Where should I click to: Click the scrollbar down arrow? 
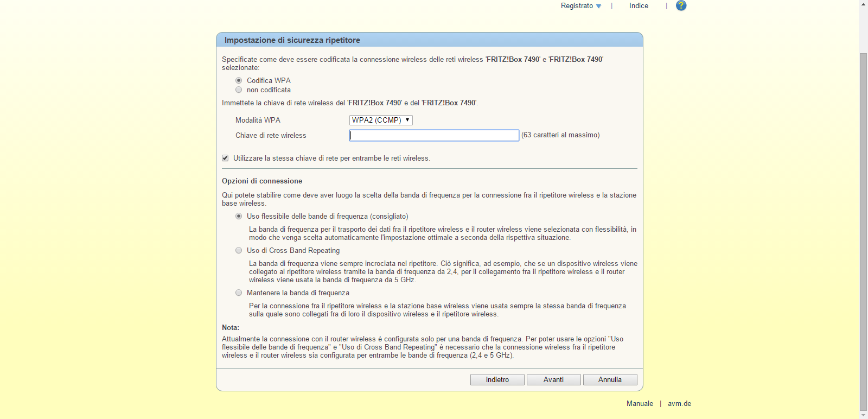pos(863,415)
